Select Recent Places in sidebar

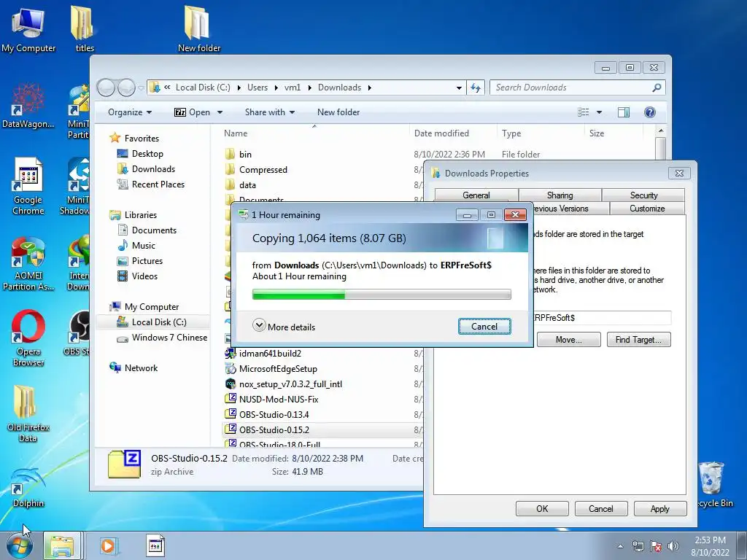click(158, 184)
